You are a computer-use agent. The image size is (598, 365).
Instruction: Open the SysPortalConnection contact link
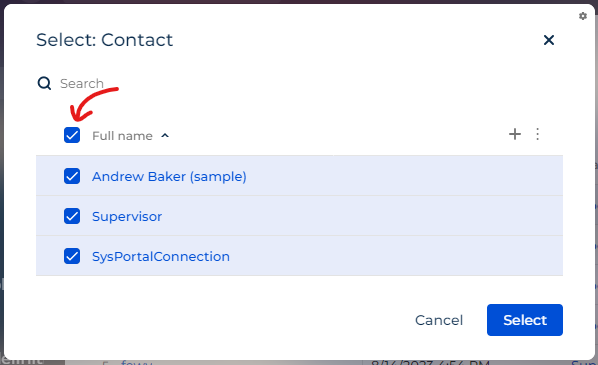coord(161,257)
